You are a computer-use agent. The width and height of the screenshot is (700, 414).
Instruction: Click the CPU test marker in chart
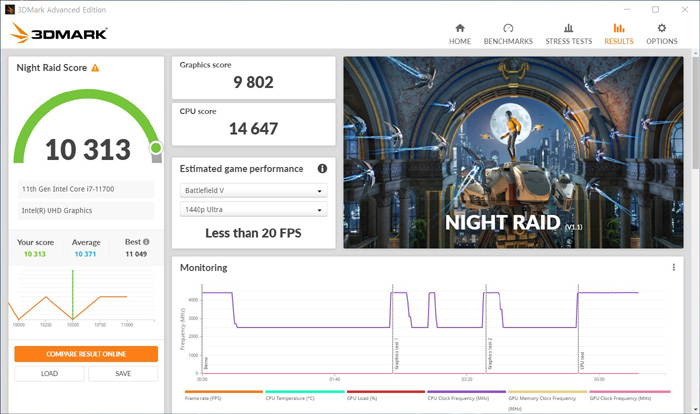[x=582, y=361]
